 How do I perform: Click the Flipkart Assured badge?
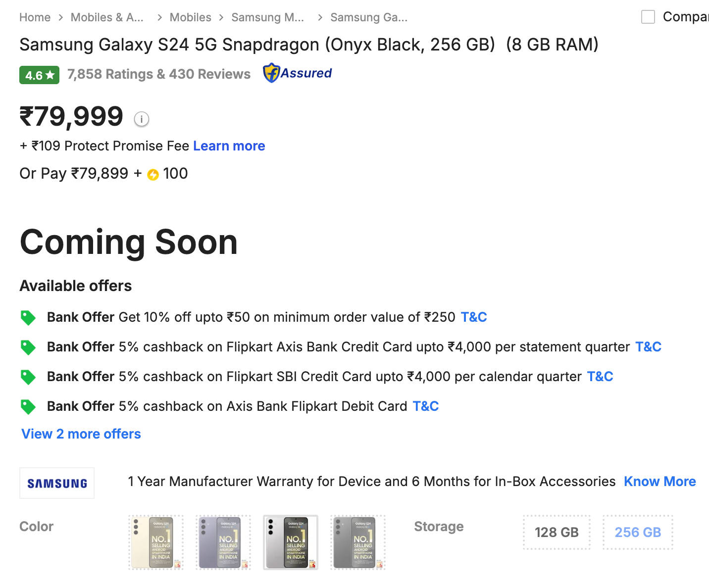(297, 73)
